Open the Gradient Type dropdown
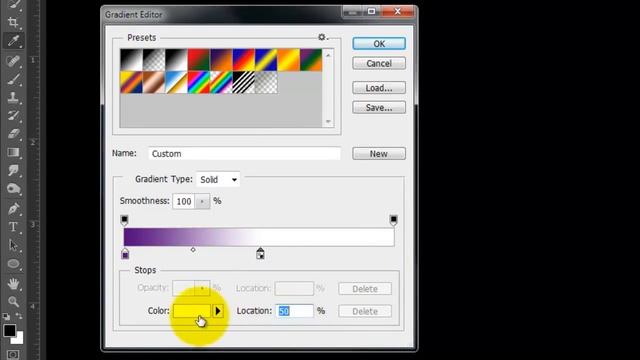The image size is (640, 360). (x=218, y=180)
